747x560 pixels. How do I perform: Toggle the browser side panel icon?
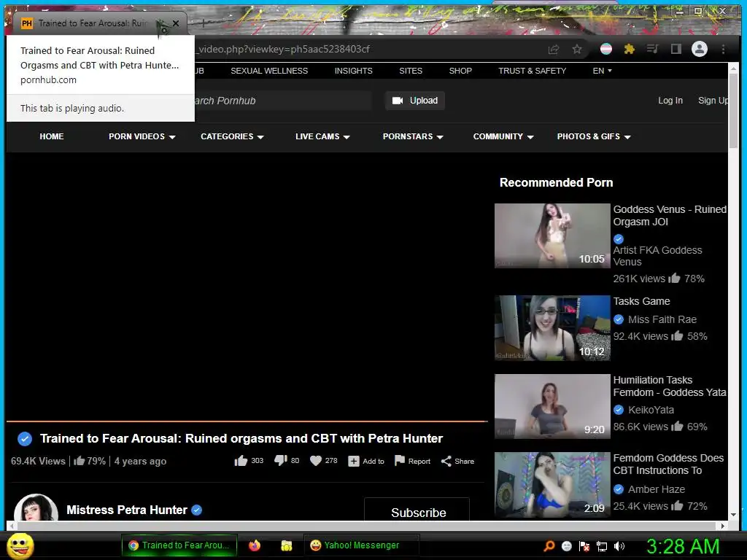click(x=676, y=49)
